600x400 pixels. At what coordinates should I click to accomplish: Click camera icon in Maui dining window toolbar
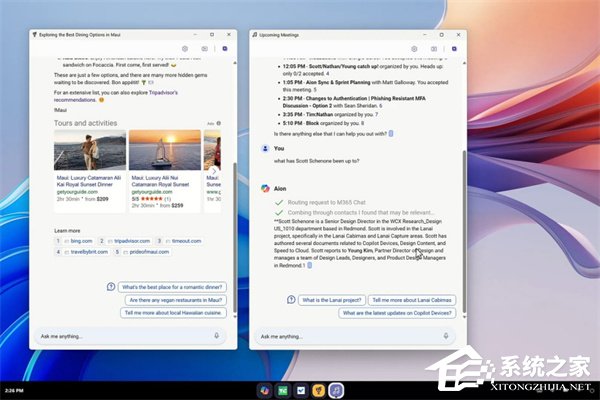point(205,49)
